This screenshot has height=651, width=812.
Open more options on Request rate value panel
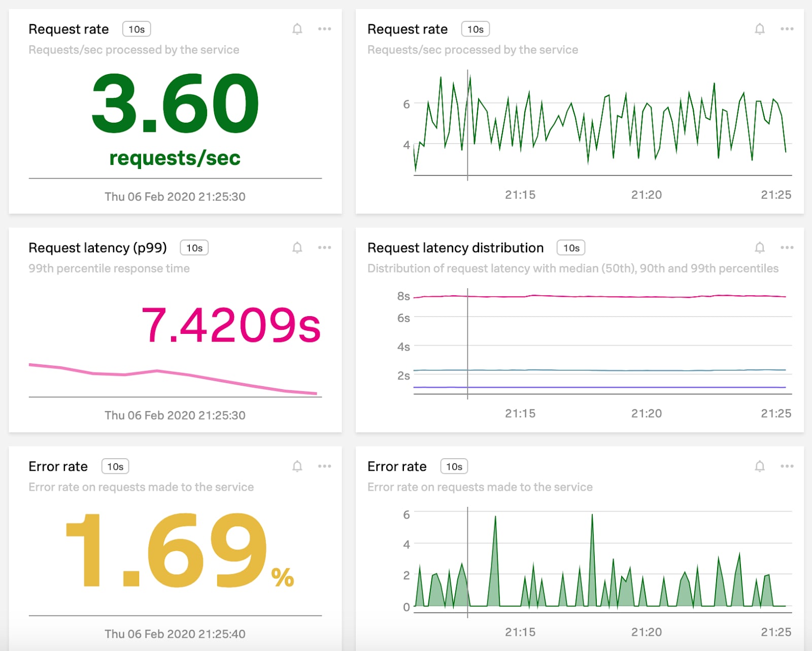(x=325, y=29)
